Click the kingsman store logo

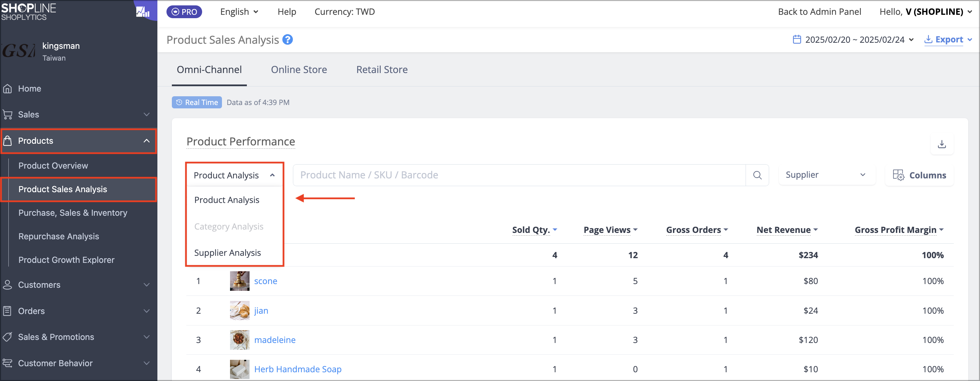18,50
